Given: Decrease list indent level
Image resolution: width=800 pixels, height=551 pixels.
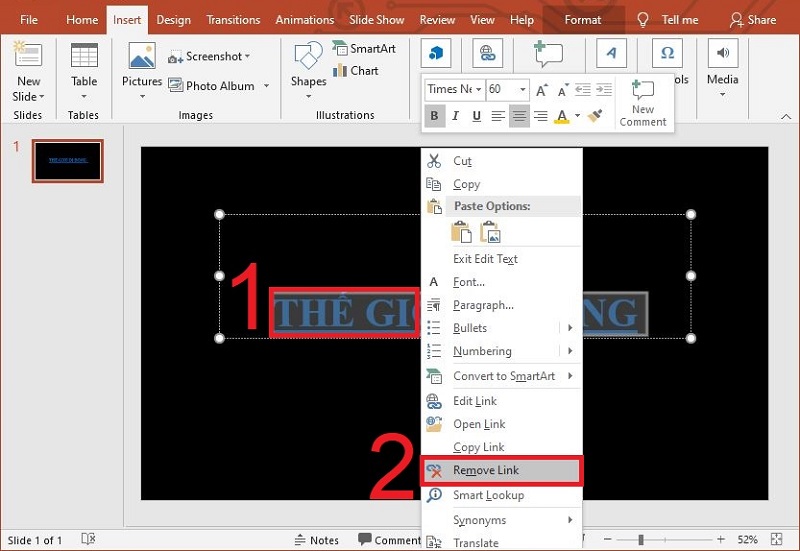Looking at the screenshot, I should (x=583, y=90).
